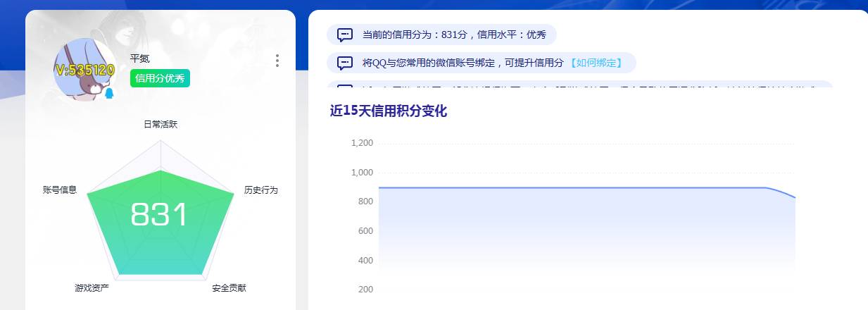The image size is (868, 310).
Task: Click the 800 axis label
Action: [365, 202]
